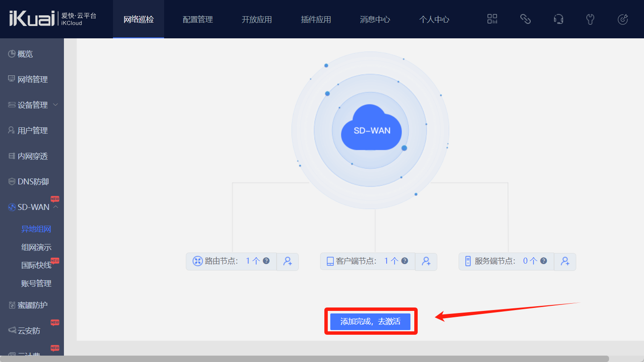Click the horizontal scrollbar at bottom
The width and height of the screenshot is (644, 362).
(x=304, y=359)
